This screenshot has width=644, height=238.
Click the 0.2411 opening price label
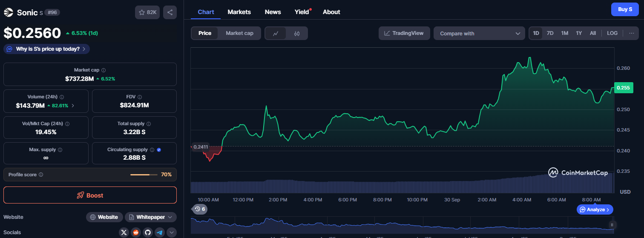pos(201,147)
